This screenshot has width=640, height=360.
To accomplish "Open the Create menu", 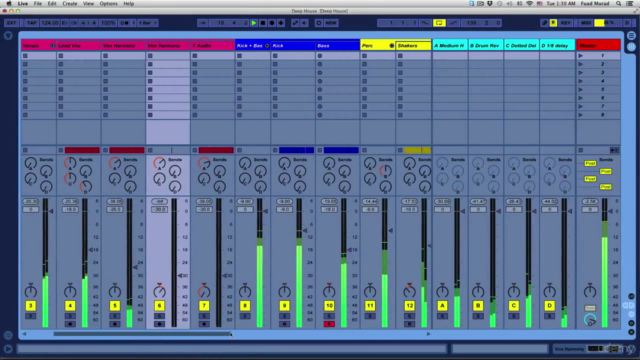I will point(70,4).
